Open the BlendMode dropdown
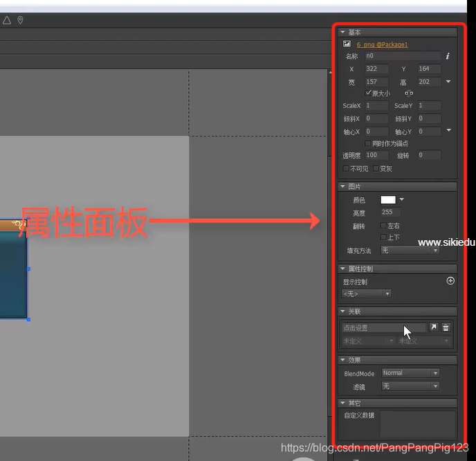The width and height of the screenshot is (476, 461). coord(410,373)
